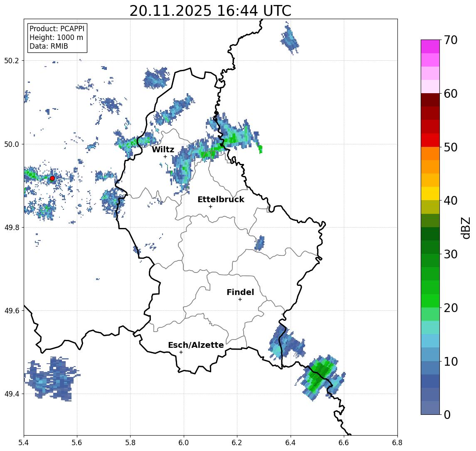The width and height of the screenshot is (476, 451).
Task: Click the yellow colorbar segment at 40
Action: 430,193
